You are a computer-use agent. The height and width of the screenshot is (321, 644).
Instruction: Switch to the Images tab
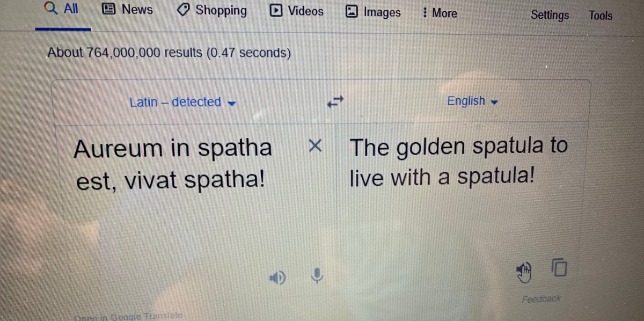374,12
